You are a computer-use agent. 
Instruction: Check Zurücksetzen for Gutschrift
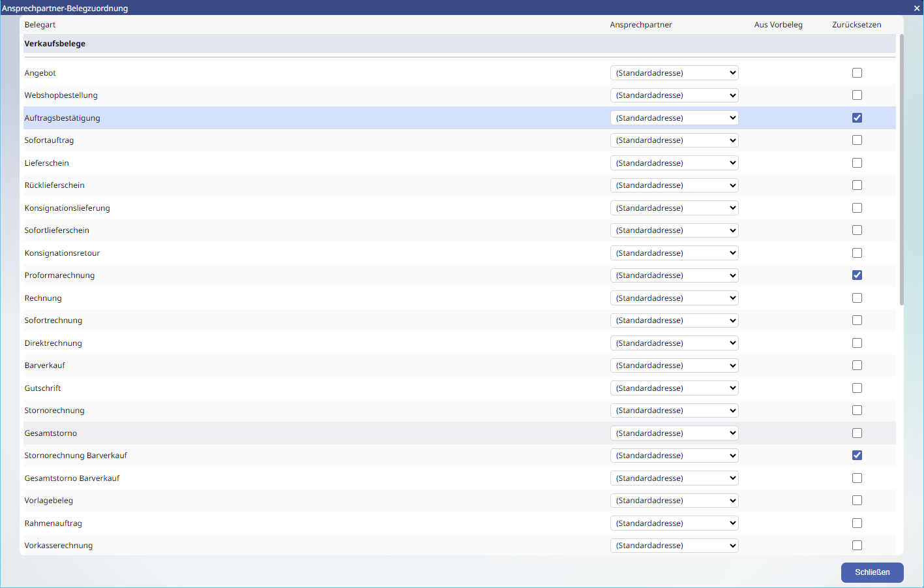point(857,388)
